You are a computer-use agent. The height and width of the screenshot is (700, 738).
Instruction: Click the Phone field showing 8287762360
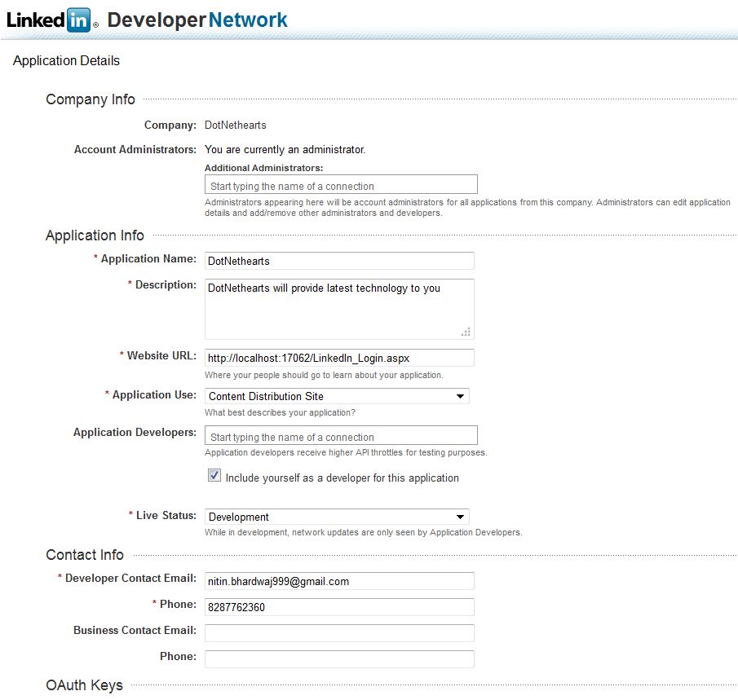[x=339, y=606]
